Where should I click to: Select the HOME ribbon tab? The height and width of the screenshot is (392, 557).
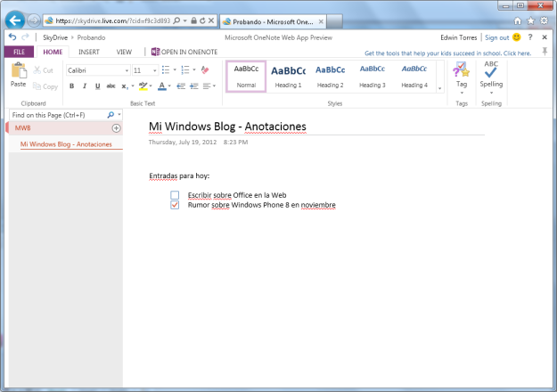coord(53,52)
